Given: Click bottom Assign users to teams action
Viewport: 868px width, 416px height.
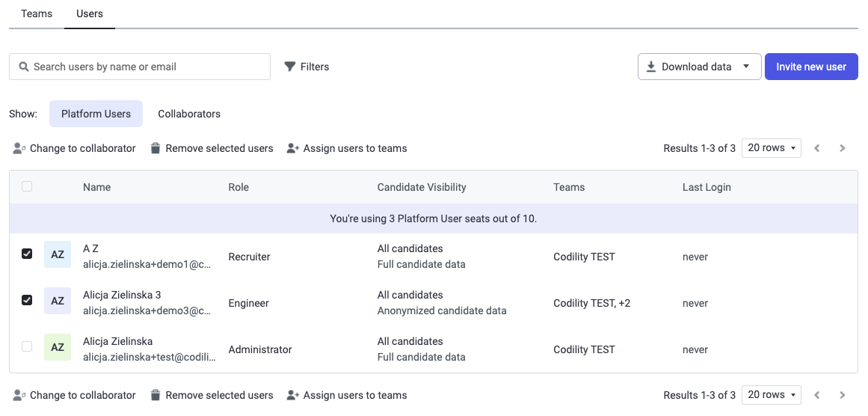Looking at the screenshot, I should [347, 395].
